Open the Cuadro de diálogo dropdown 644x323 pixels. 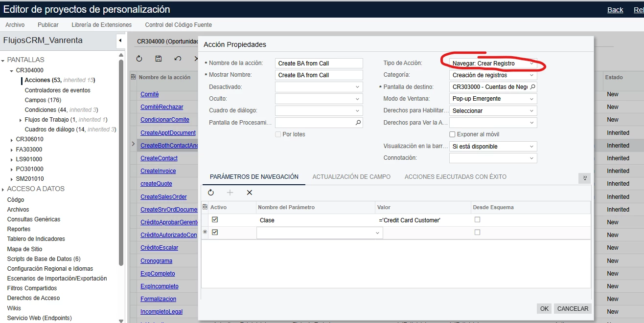[358, 111]
